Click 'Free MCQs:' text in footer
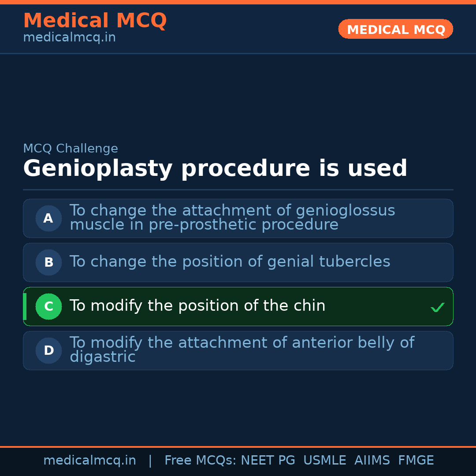476x476 pixels. coord(200,461)
